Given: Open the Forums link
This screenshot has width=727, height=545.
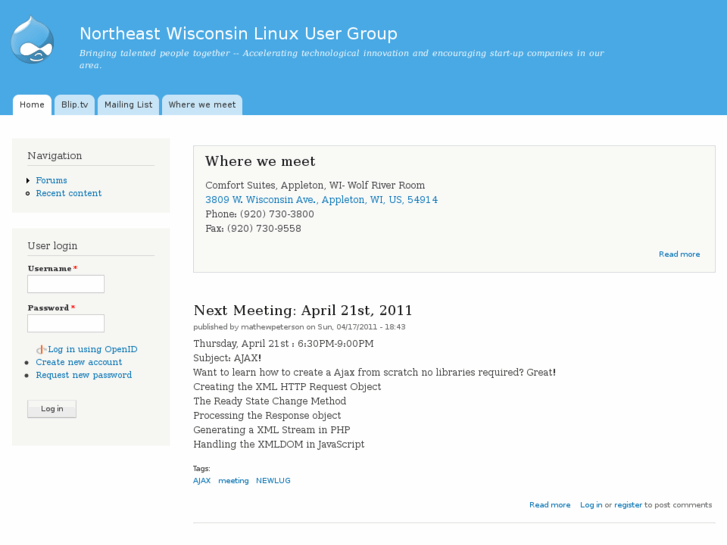Looking at the screenshot, I should tap(52, 181).
